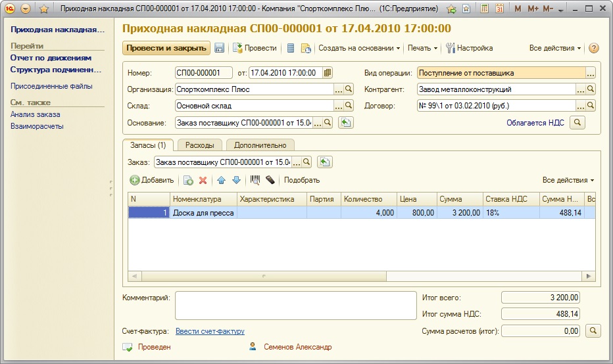Open Анализ заказа link in sidebar
This screenshot has height=364, width=613.
click(35, 114)
